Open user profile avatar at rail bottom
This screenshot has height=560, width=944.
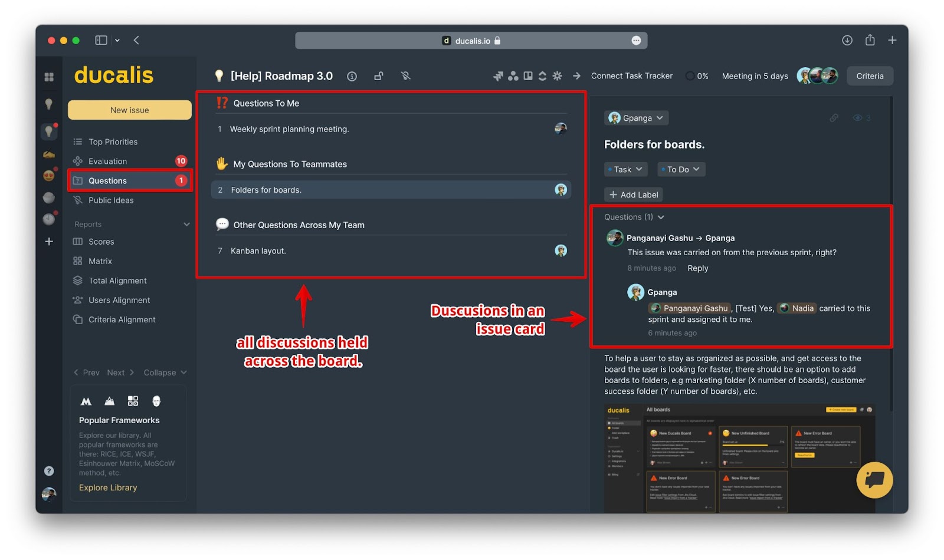click(49, 494)
